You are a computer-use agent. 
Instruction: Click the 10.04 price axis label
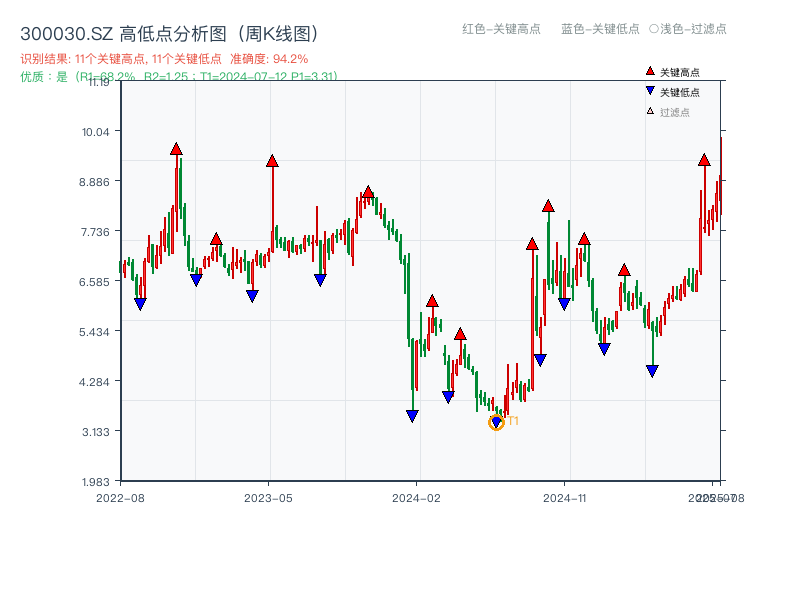coord(95,132)
